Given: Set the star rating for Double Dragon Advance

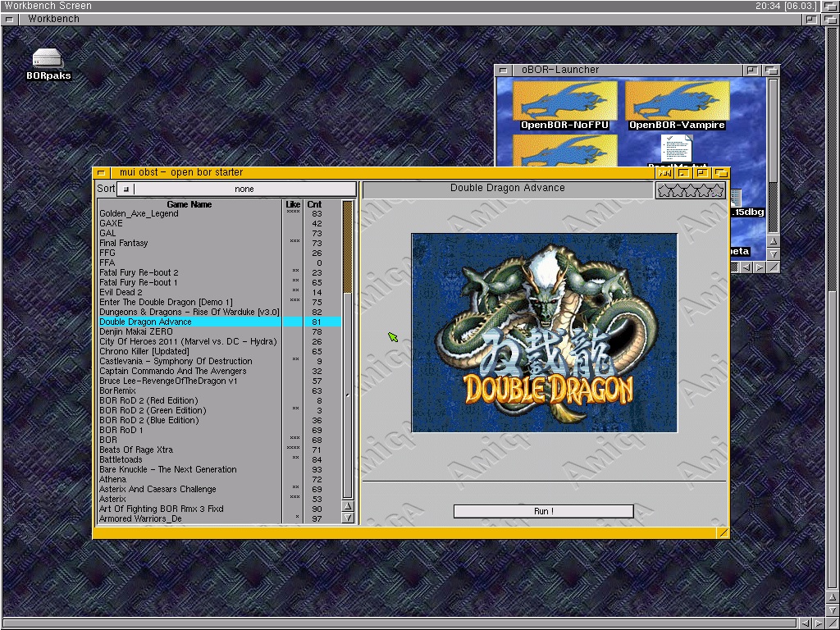Looking at the screenshot, I should tap(691, 190).
